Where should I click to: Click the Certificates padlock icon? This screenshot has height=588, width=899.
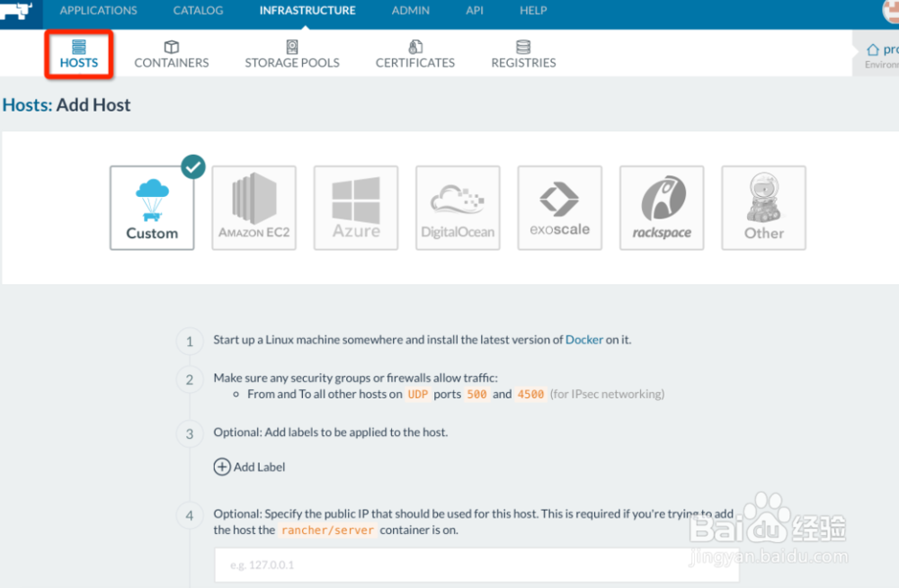pyautogui.click(x=415, y=47)
